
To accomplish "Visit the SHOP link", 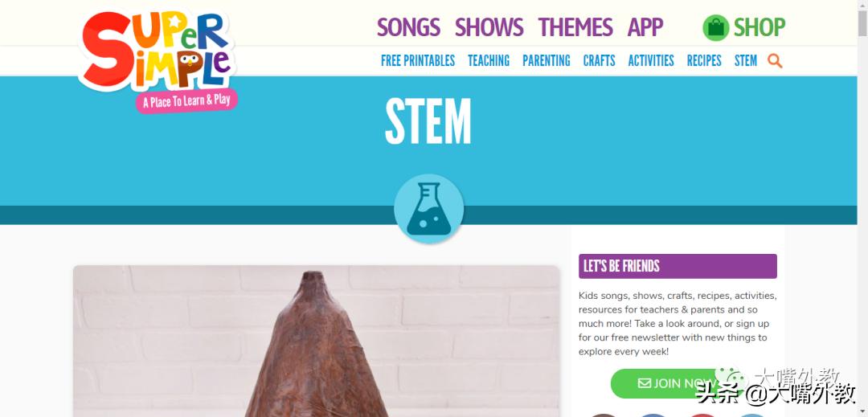I will click(759, 27).
